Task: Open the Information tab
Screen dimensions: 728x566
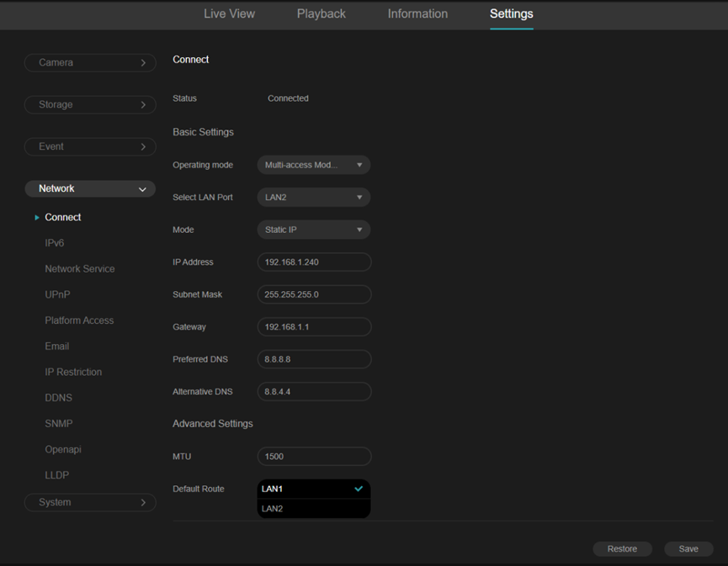Action: (x=417, y=14)
